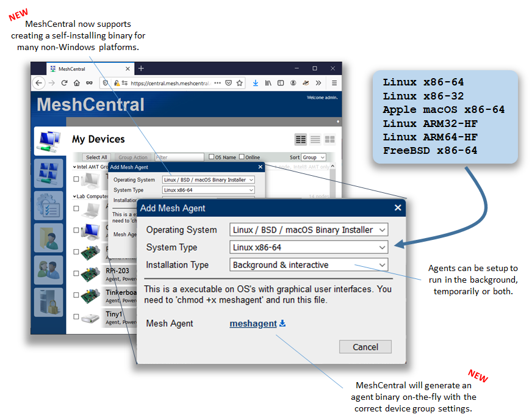Download the meshagent binary link

(x=253, y=324)
